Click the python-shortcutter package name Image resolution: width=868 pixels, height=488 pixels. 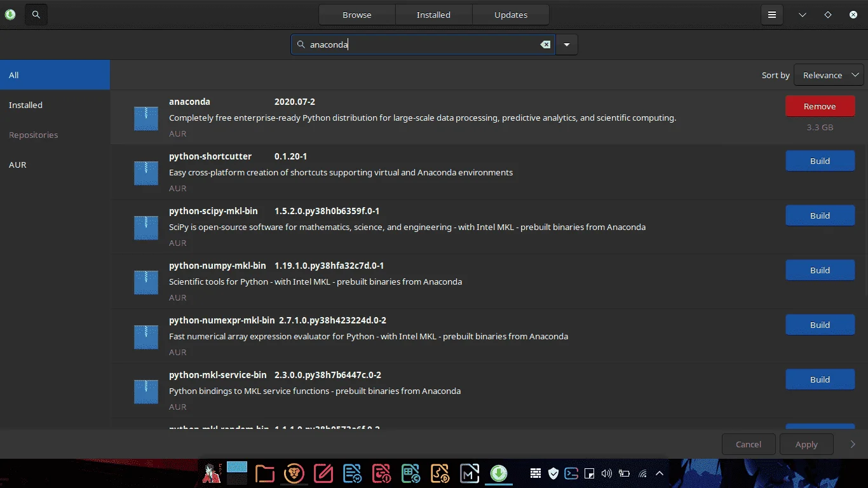[x=210, y=156]
